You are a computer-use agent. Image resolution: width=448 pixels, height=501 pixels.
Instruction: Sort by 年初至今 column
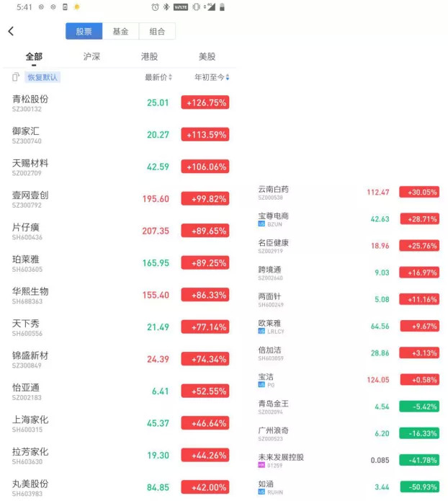tap(212, 77)
